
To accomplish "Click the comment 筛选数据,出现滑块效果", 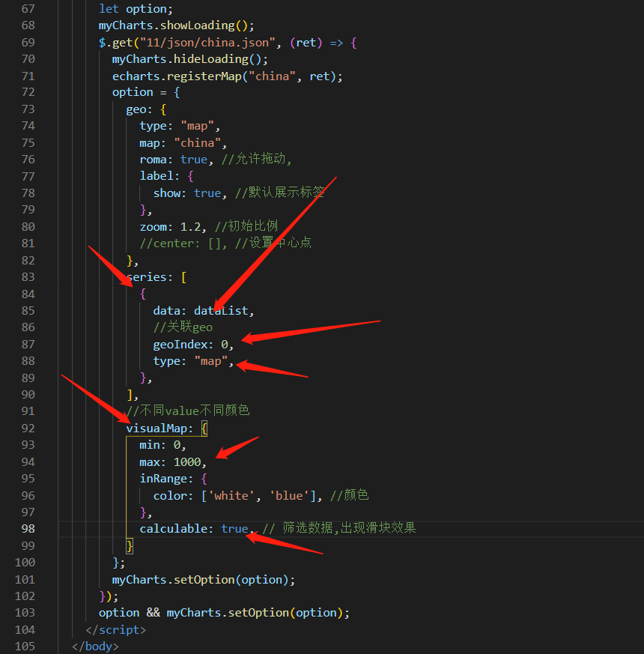I will [x=349, y=528].
